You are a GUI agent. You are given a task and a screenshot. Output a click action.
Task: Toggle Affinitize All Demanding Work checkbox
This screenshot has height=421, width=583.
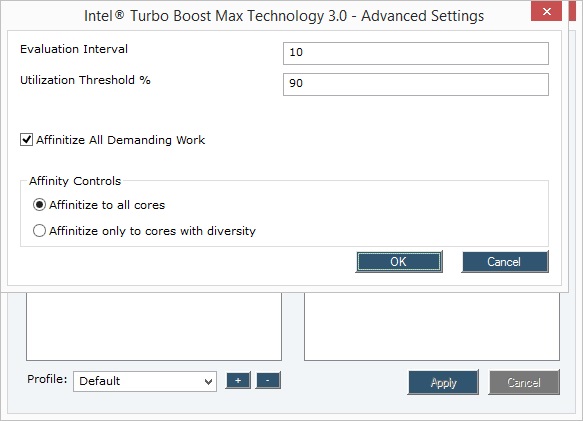click(26, 140)
